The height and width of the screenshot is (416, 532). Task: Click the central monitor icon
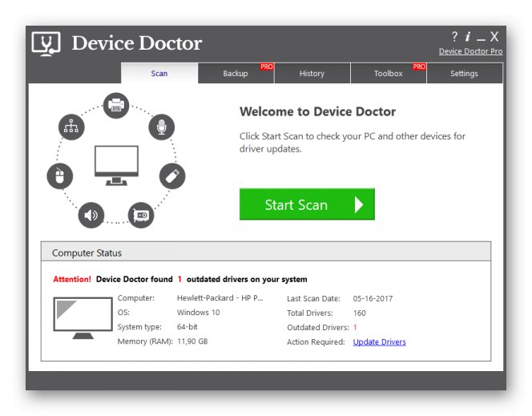pos(116,166)
